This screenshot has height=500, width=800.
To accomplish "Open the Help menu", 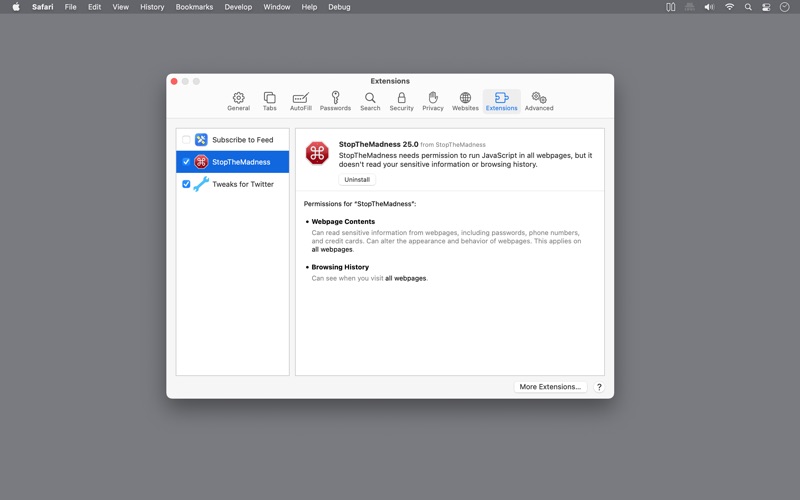I will pyautogui.click(x=309, y=7).
